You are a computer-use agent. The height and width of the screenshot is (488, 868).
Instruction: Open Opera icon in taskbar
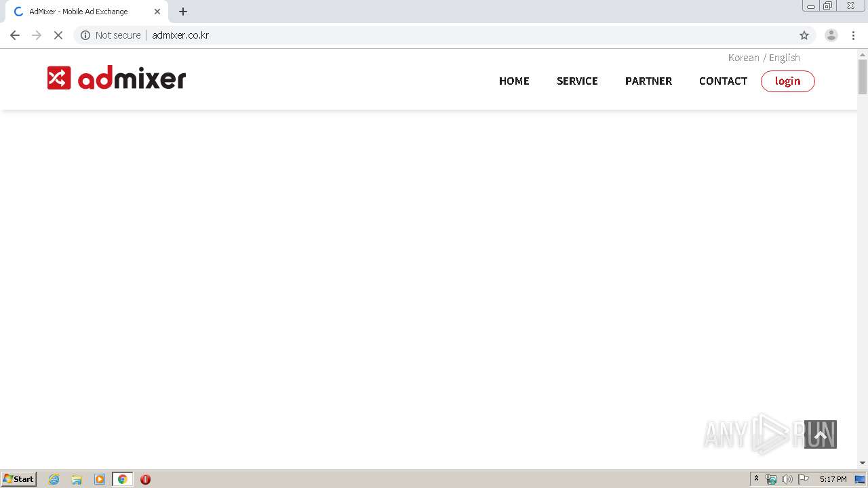point(145,479)
